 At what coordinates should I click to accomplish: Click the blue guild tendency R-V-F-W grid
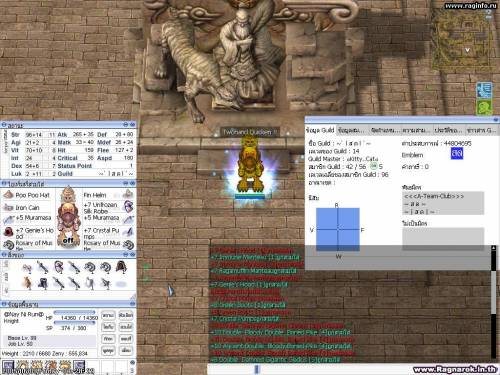pyautogui.click(x=338, y=229)
